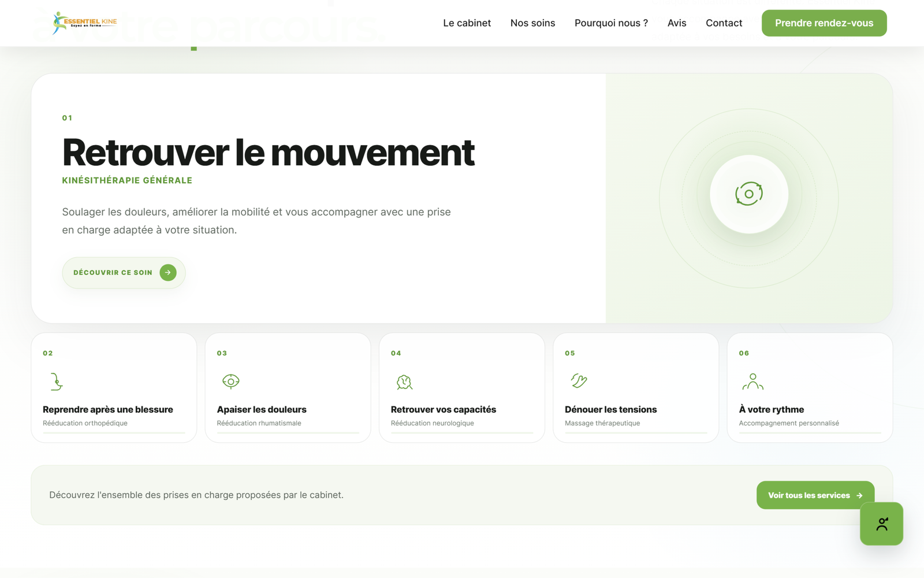The width and height of the screenshot is (924, 578).
Task: Open the Le cabinet menu item
Action: pyautogui.click(x=467, y=23)
